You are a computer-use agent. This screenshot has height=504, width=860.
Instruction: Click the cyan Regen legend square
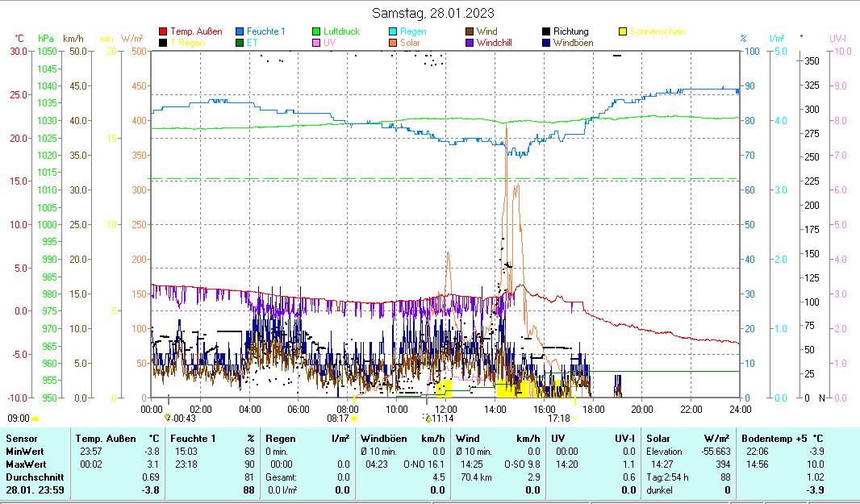[394, 32]
